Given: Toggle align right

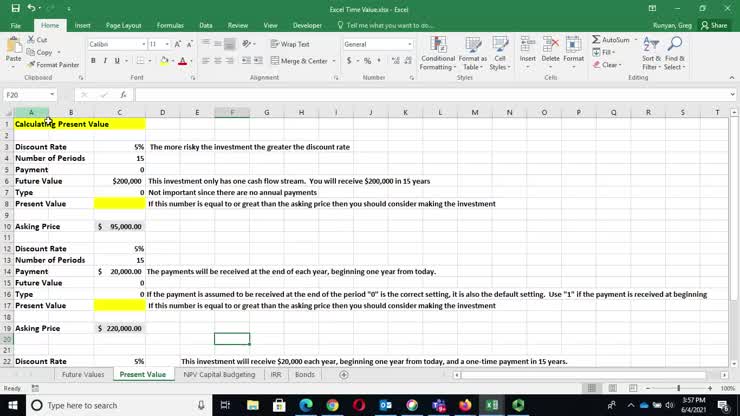Looking at the screenshot, I should 229,61.
